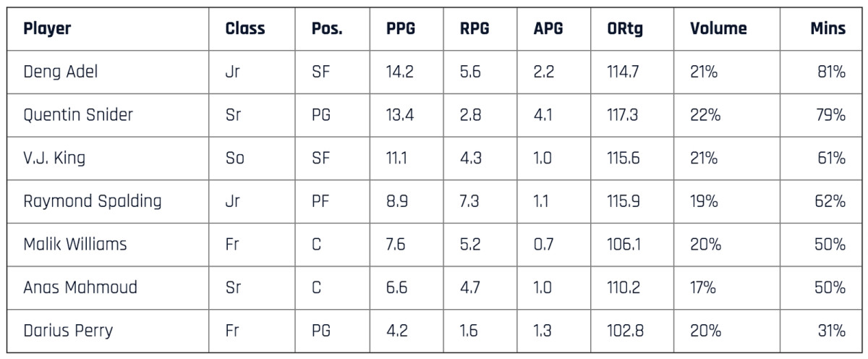Click the ORtg column header
The width and height of the screenshot is (868, 359).
click(x=626, y=29)
